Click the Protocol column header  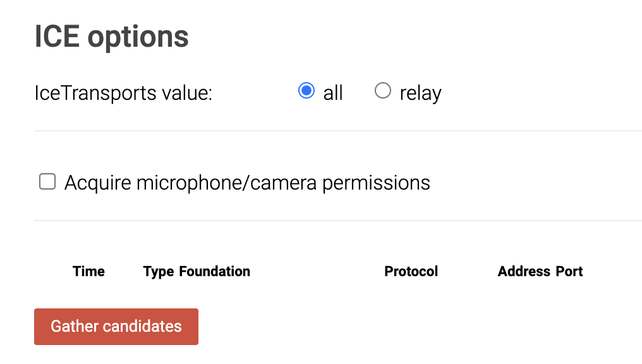[411, 272]
